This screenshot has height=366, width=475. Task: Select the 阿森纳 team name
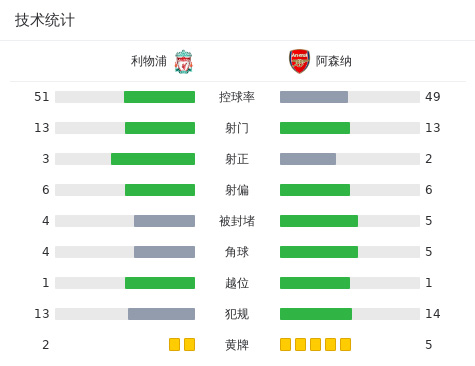coord(334,61)
